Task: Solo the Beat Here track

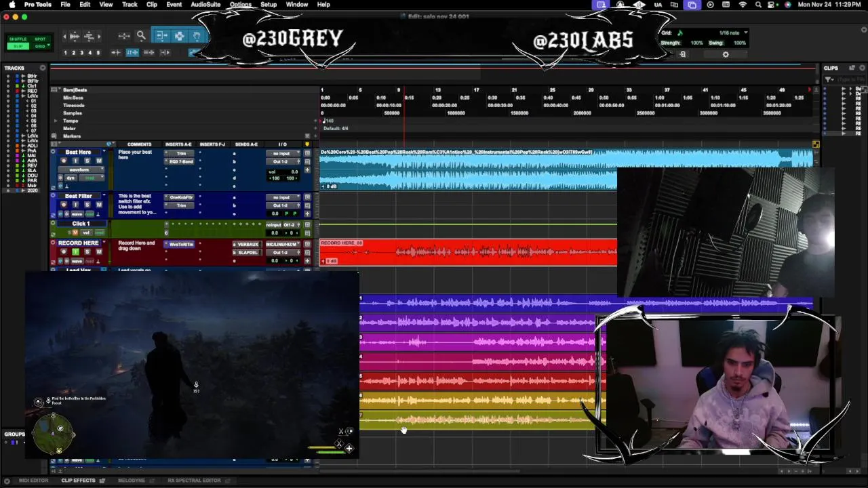Action: coord(87,161)
